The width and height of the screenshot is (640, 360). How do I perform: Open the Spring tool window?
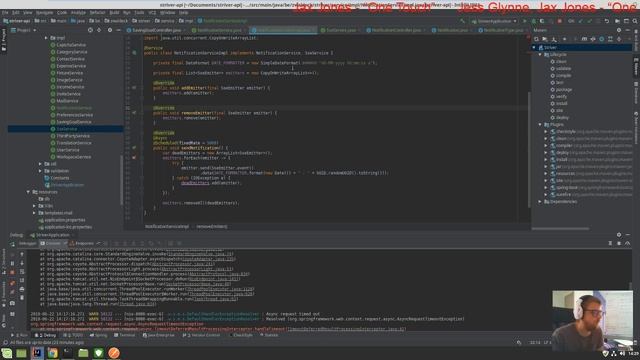coord(98,335)
